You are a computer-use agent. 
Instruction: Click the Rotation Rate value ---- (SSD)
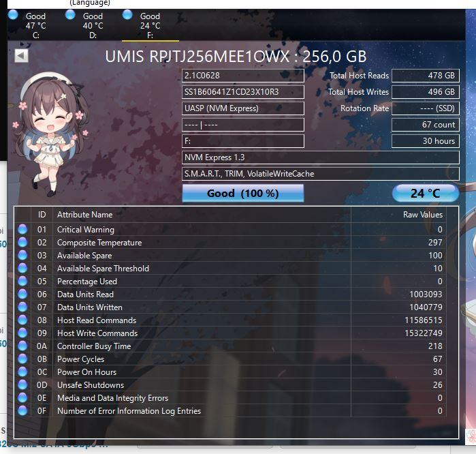pos(426,108)
